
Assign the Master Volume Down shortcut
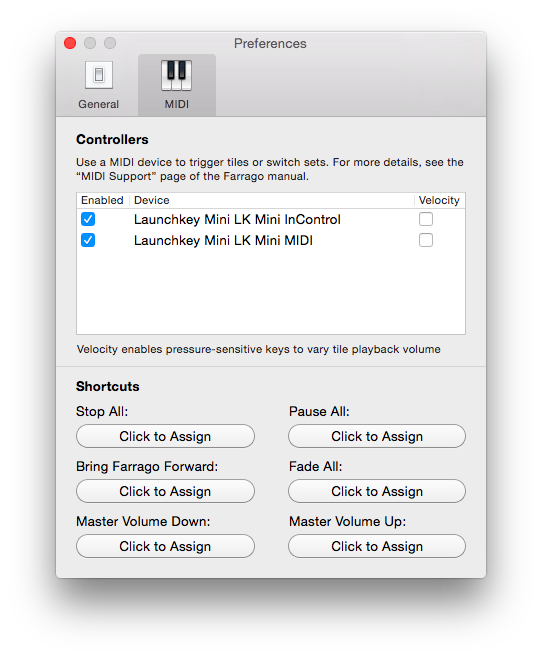(x=165, y=546)
